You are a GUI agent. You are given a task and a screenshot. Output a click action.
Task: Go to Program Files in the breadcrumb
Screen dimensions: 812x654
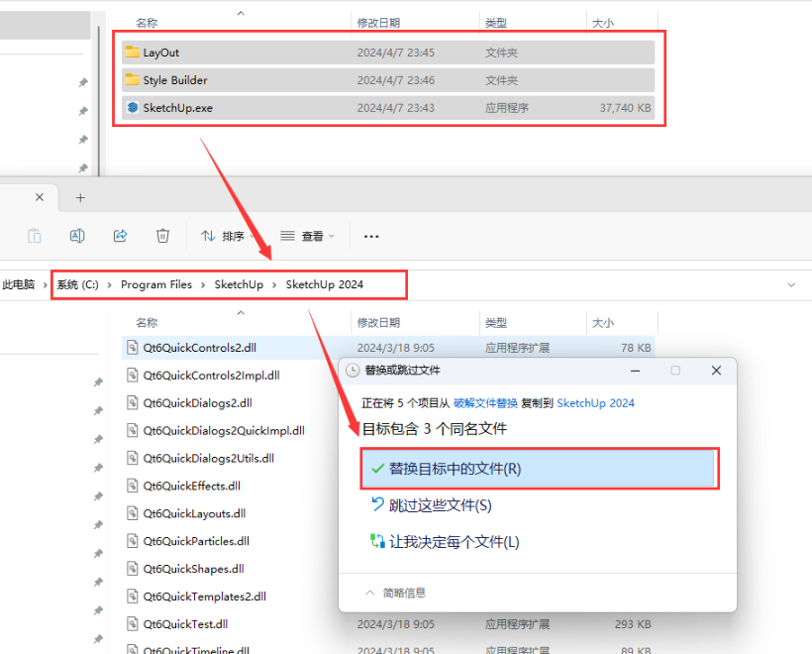point(156,284)
